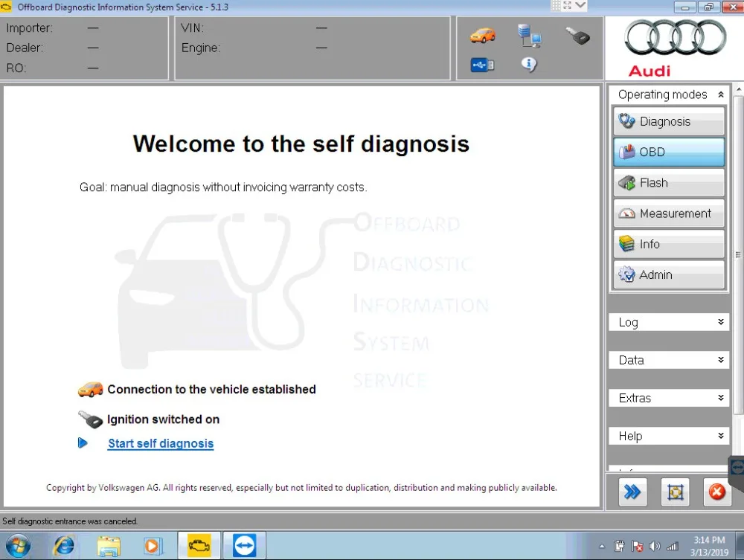Expand the Log section
Viewport: 744px width, 560px height.
pos(669,322)
